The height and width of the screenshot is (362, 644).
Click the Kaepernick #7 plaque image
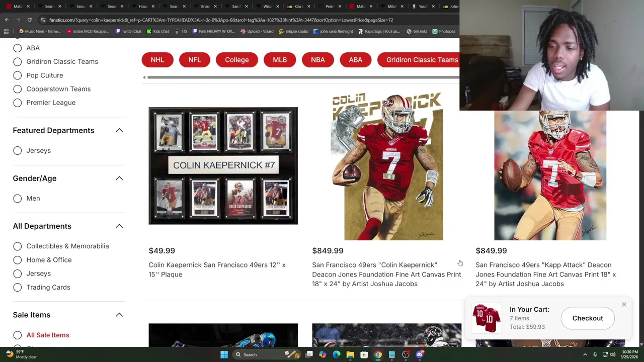pyautogui.click(x=223, y=165)
